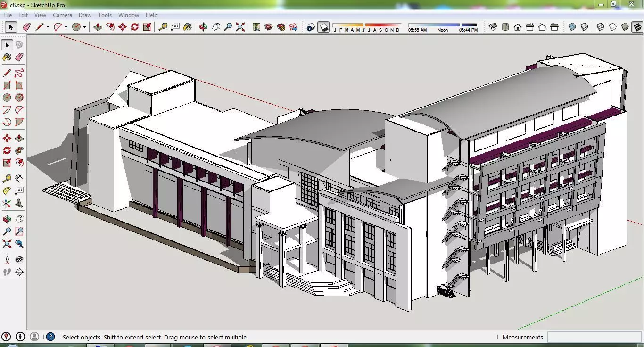Viewport: 644px width, 347px height.
Task: Open the Tools menu
Action: [105, 15]
